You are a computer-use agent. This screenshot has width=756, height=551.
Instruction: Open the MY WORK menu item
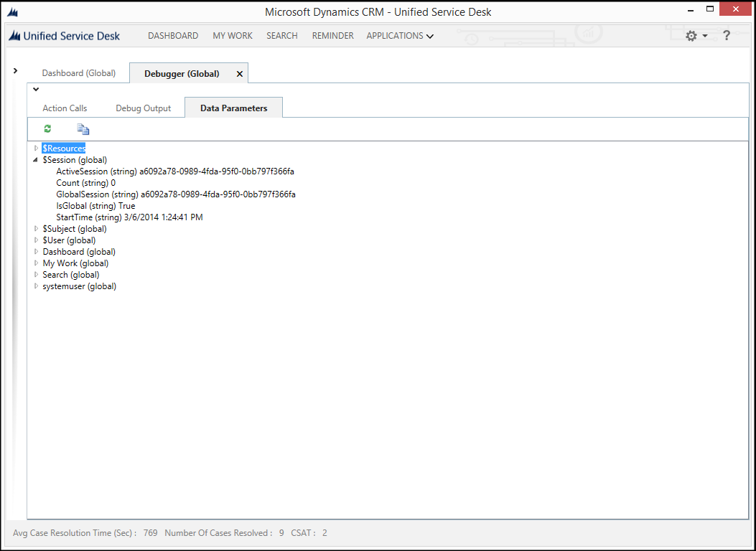232,35
